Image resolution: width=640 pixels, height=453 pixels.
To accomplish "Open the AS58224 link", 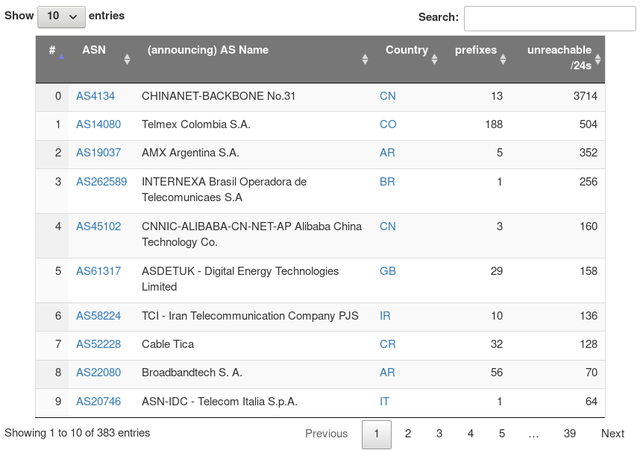I will pos(98,316).
